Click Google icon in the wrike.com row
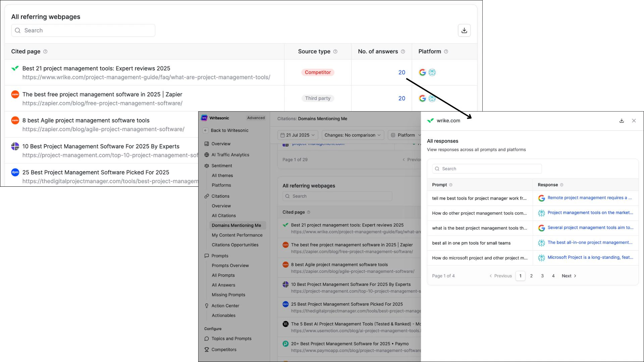The width and height of the screenshot is (644, 362). tap(422, 72)
